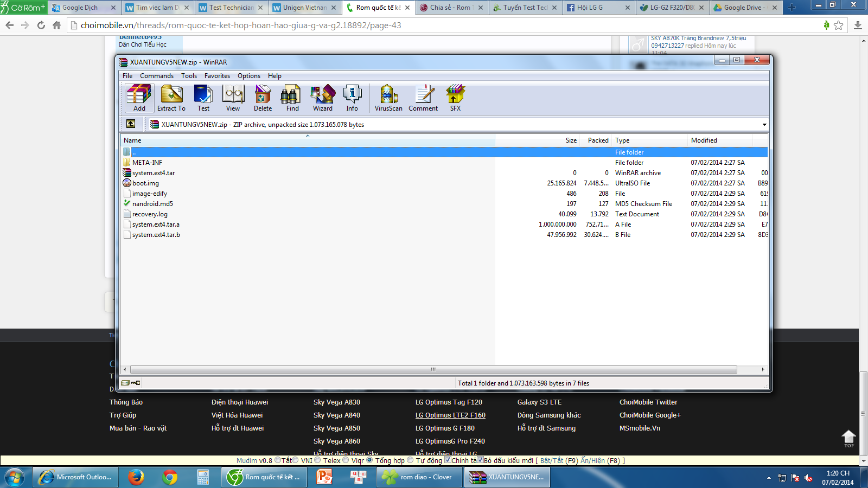The height and width of the screenshot is (488, 868).
Task: Select the Viqr input method radio
Action: (346, 460)
